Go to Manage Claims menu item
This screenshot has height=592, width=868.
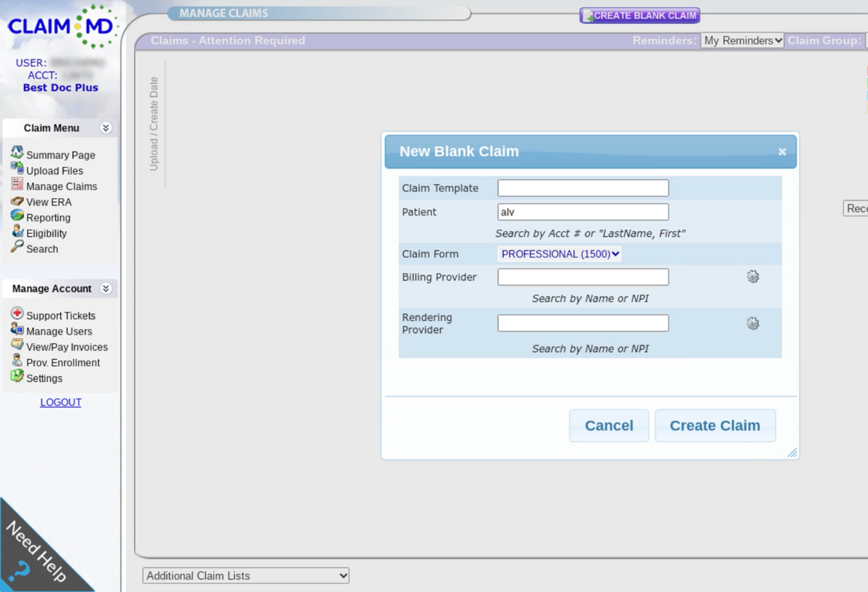tap(62, 187)
